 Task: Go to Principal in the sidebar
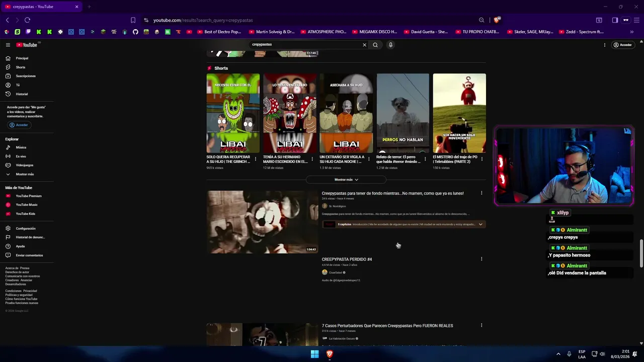22,58
